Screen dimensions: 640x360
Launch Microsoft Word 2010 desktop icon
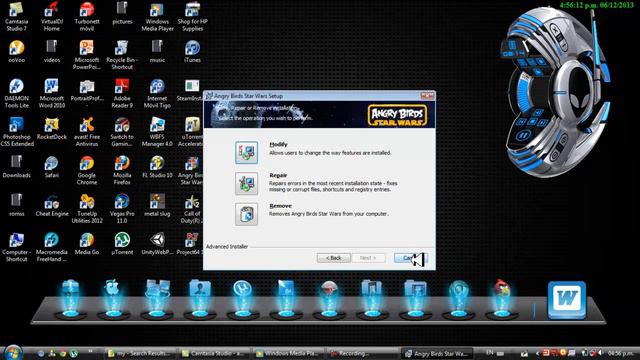(x=52, y=93)
